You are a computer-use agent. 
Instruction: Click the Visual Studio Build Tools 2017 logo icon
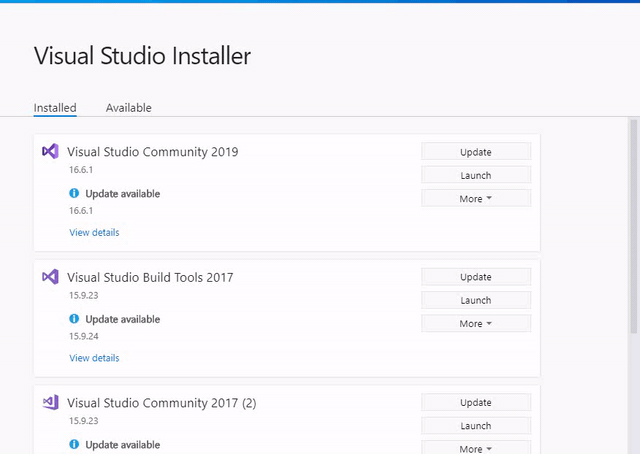(x=51, y=277)
